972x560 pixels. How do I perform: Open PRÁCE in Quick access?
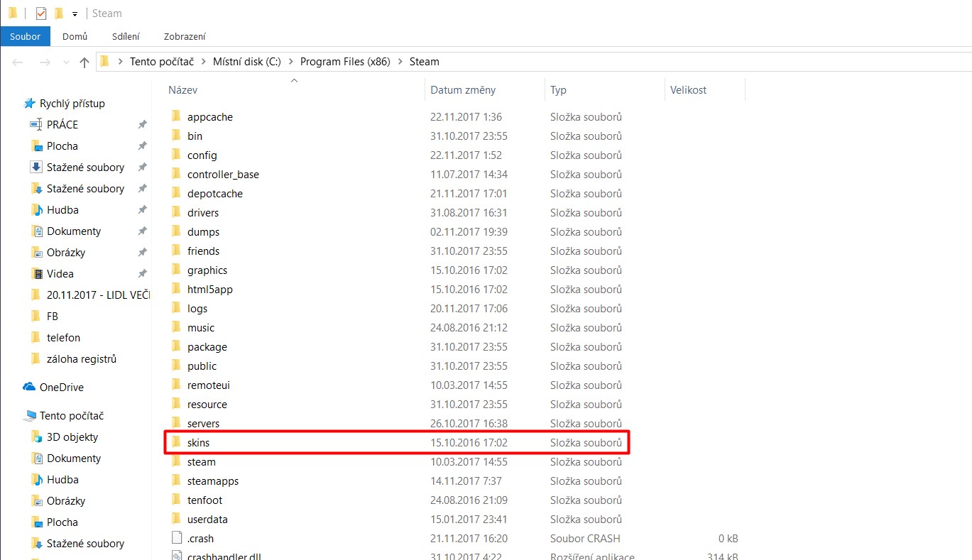[62, 125]
